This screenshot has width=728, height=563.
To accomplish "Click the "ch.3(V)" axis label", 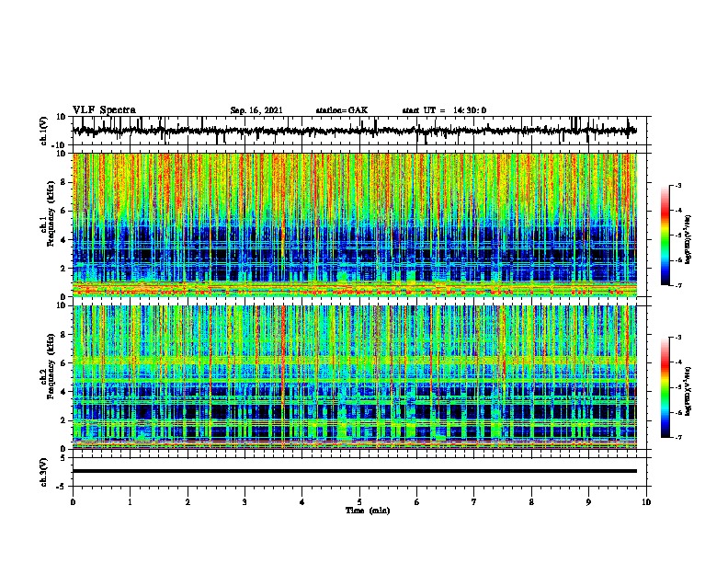I will pyautogui.click(x=44, y=472).
